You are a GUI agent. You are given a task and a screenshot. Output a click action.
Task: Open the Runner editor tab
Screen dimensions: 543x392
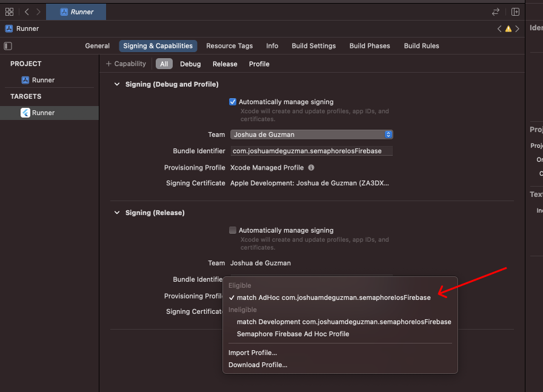coord(76,12)
